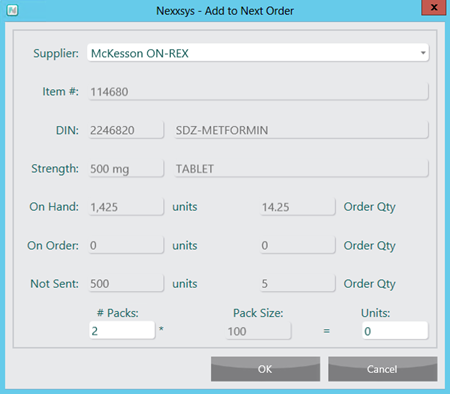The width and height of the screenshot is (450, 394).
Task: Click the Strength label
Action: [x=55, y=169]
